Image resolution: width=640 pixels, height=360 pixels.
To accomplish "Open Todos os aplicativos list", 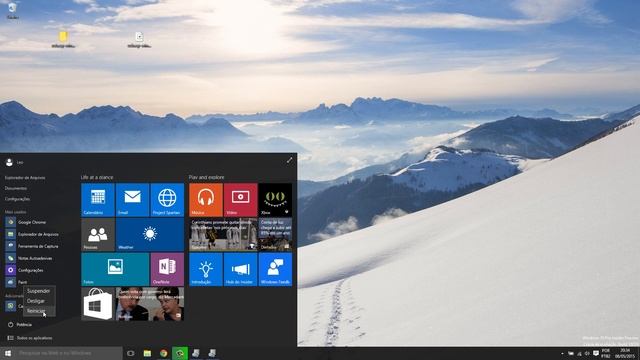I will [x=30, y=338].
